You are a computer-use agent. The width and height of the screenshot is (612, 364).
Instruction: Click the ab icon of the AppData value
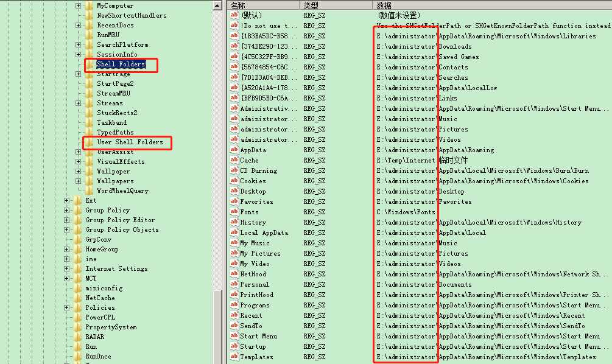click(234, 150)
